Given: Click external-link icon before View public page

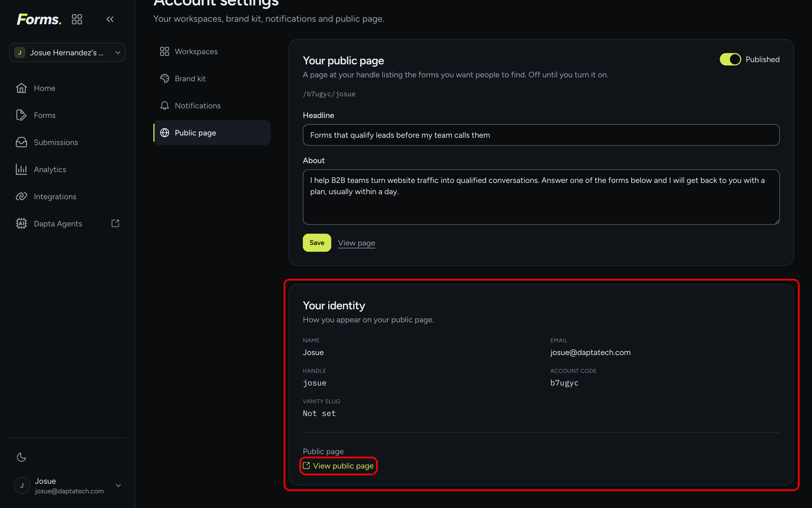Looking at the screenshot, I should 306,466.
